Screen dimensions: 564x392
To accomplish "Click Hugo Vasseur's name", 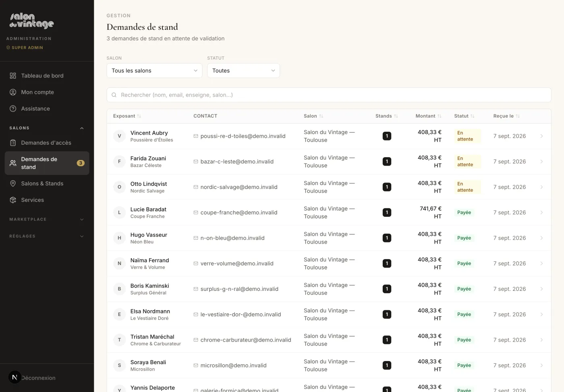I will click(x=149, y=235).
